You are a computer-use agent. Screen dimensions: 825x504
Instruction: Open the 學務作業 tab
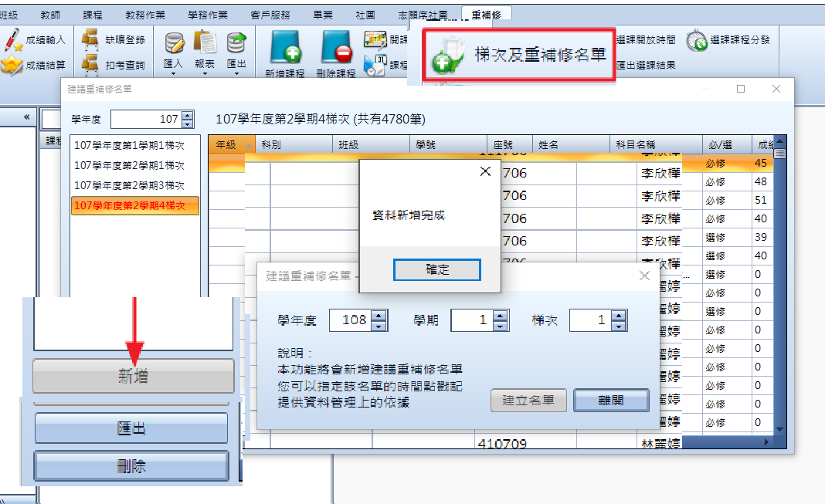(208, 15)
